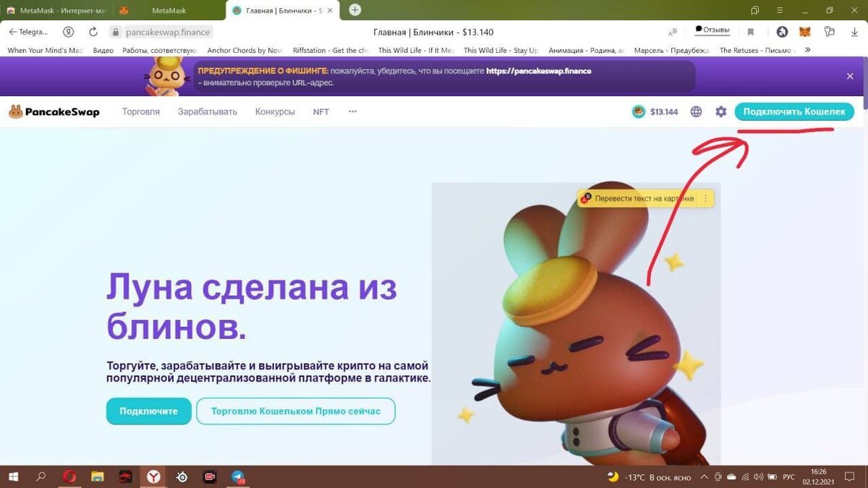Image resolution: width=868 pixels, height=488 pixels.
Task: Switch to the second MetaMask tab
Action: pyautogui.click(x=169, y=10)
